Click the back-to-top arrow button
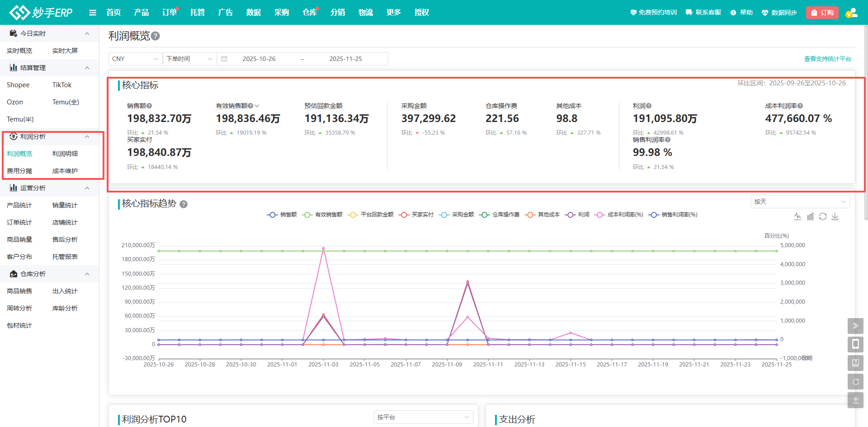The width and height of the screenshot is (868, 427). 855,400
